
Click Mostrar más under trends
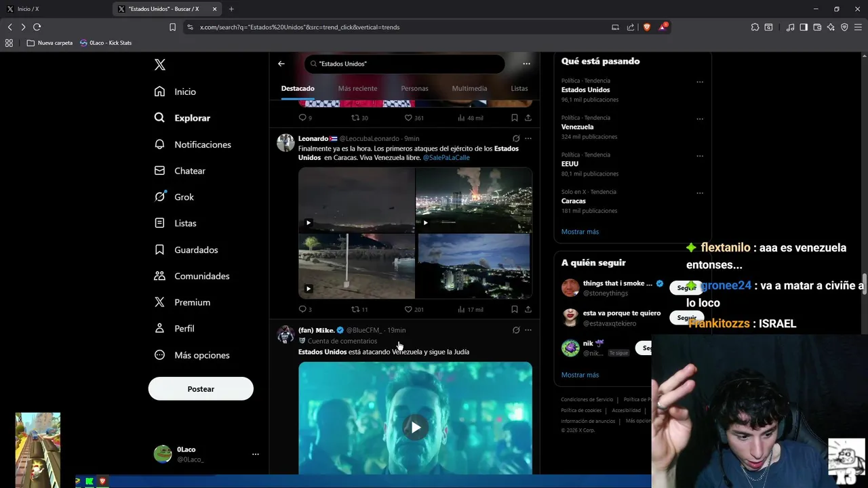580,232
